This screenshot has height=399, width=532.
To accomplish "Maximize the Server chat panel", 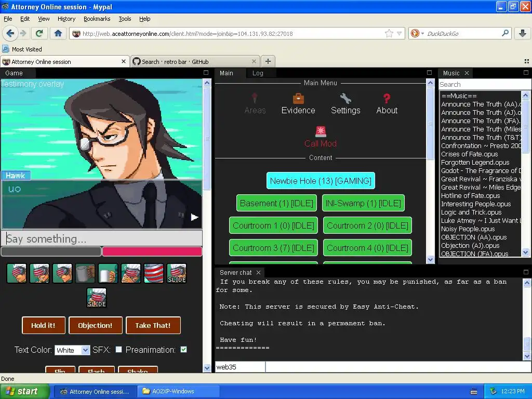I will pos(526,272).
